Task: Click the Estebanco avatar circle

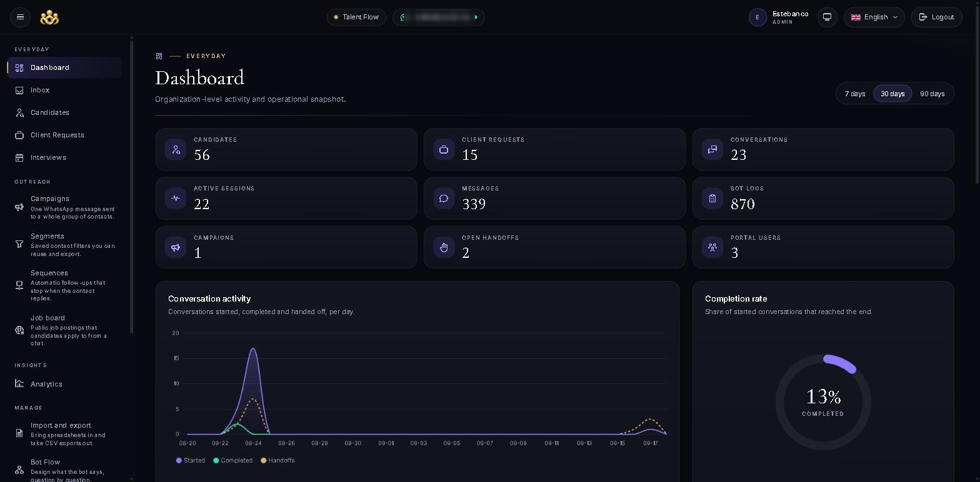Action: click(757, 17)
